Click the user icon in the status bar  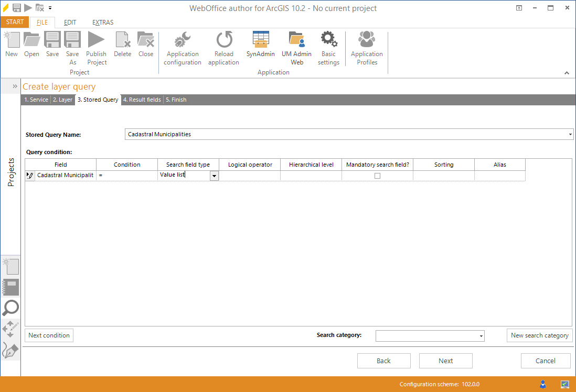point(542,384)
